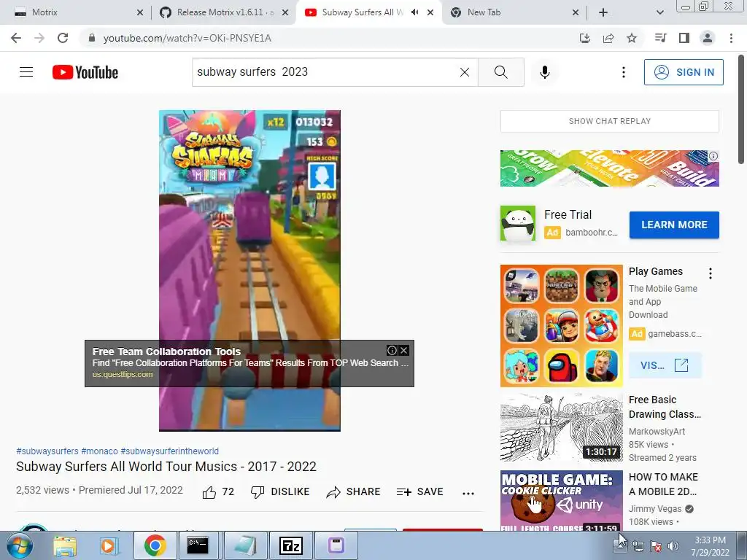747x560 pixels.
Task: Open the YouTube hamburger guide menu
Action: [26, 72]
